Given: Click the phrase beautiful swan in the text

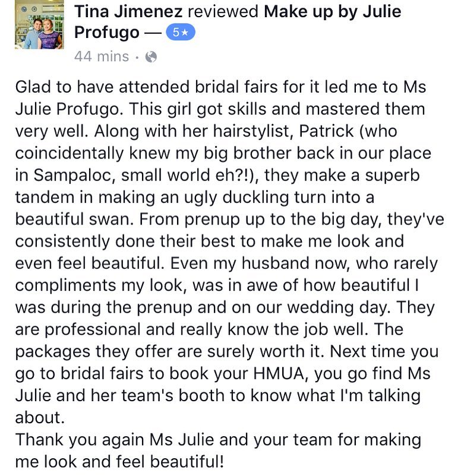Looking at the screenshot, I should (74, 219).
